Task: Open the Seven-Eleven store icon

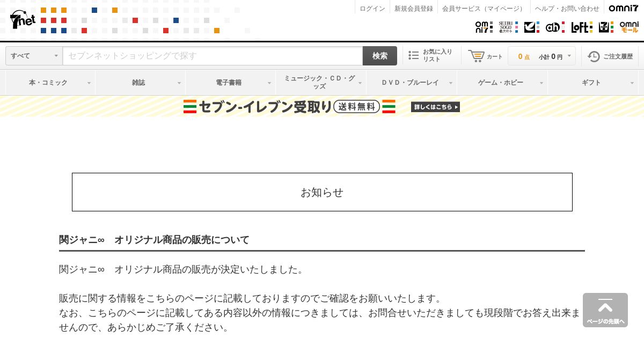Action: click(x=606, y=27)
